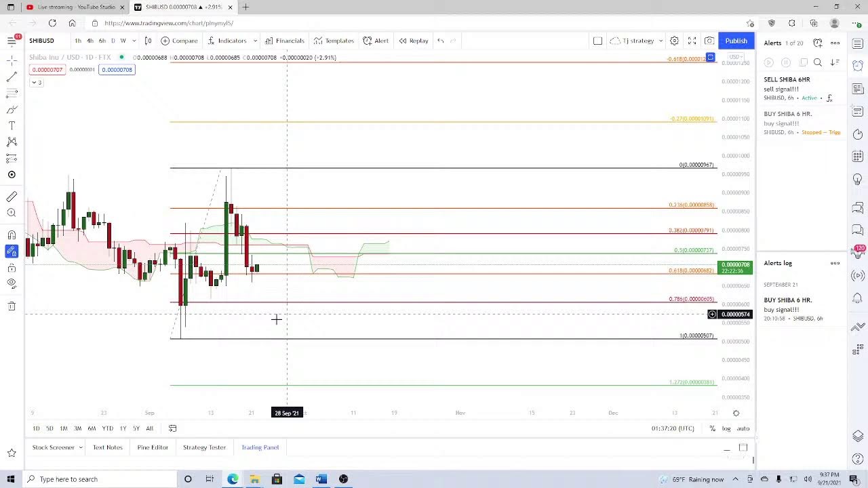Open Microsoft Word from the taskbar
This screenshot has height=488, width=868.
pyautogui.click(x=321, y=479)
